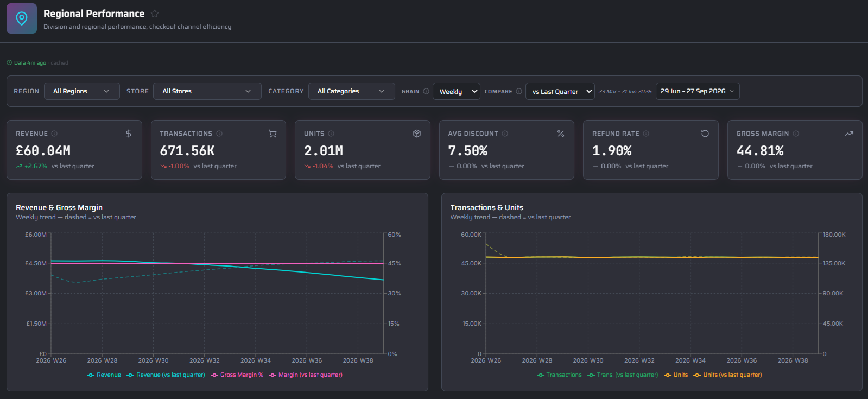Image resolution: width=868 pixels, height=399 pixels.
Task: Click the -1.04% units change text
Action: pos(323,166)
